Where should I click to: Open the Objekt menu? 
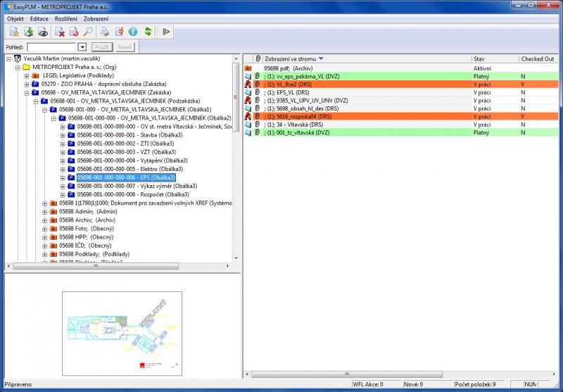point(15,19)
